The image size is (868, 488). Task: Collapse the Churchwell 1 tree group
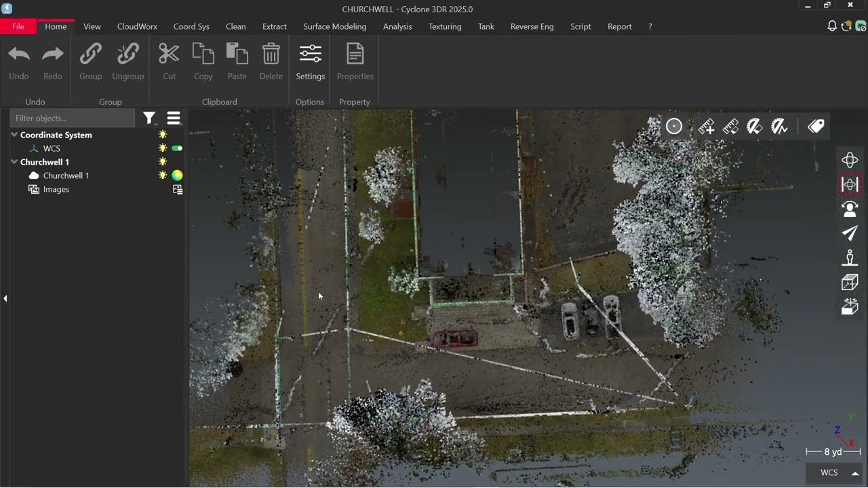14,162
